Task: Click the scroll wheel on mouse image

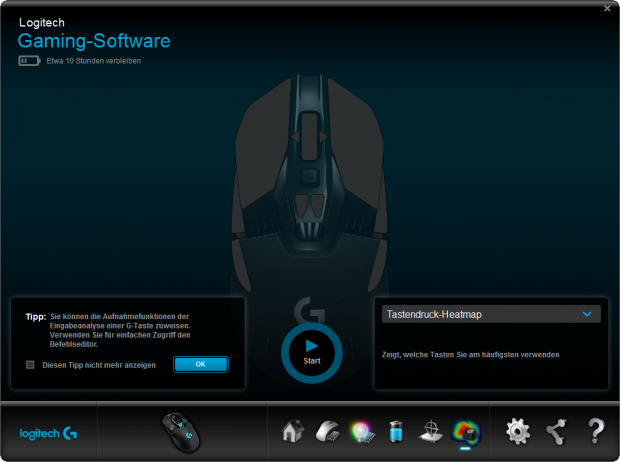Action: (309, 136)
